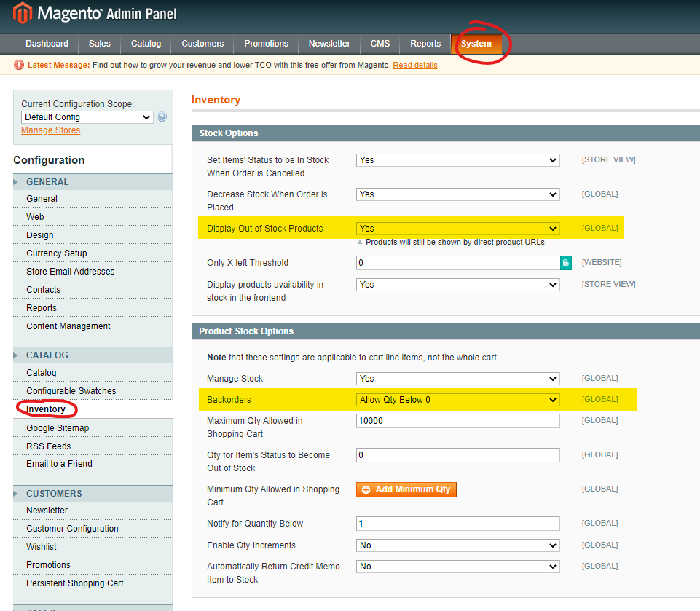The width and height of the screenshot is (700, 611).
Task: Click the lock icon beside Only X left Threshold
Action: [566, 263]
